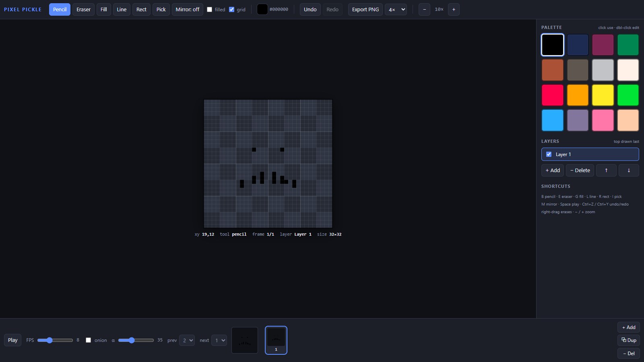This screenshot has width=644, height=362.
Task: Zoom out with the minus button
Action: (x=424, y=9)
